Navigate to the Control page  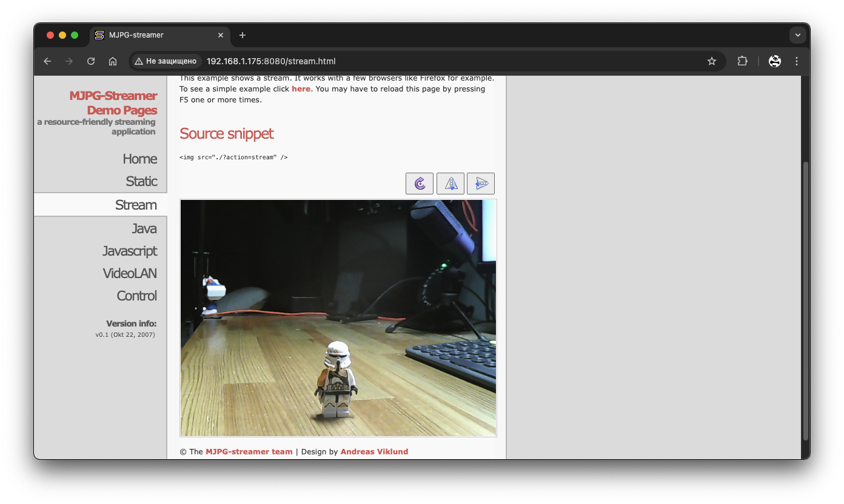click(x=136, y=296)
